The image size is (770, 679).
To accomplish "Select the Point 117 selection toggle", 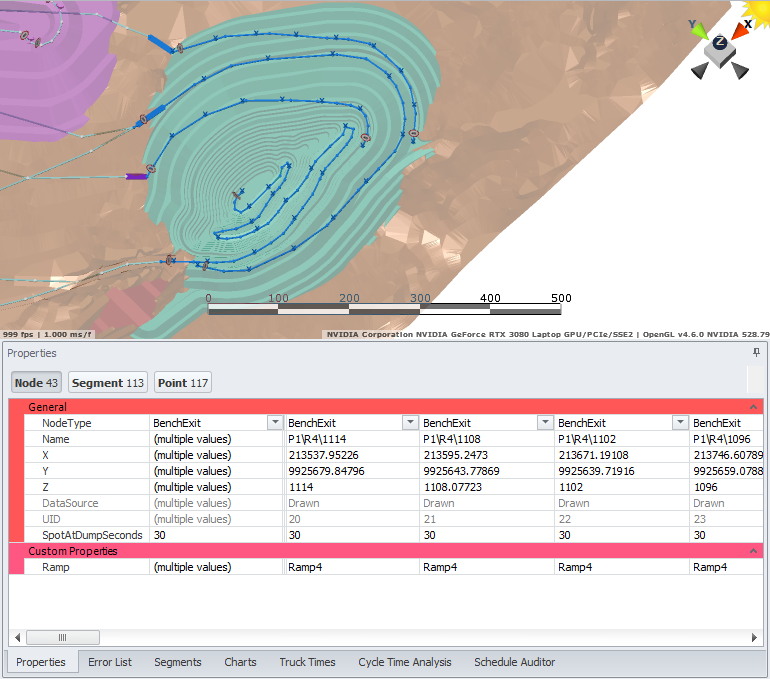I will (182, 383).
